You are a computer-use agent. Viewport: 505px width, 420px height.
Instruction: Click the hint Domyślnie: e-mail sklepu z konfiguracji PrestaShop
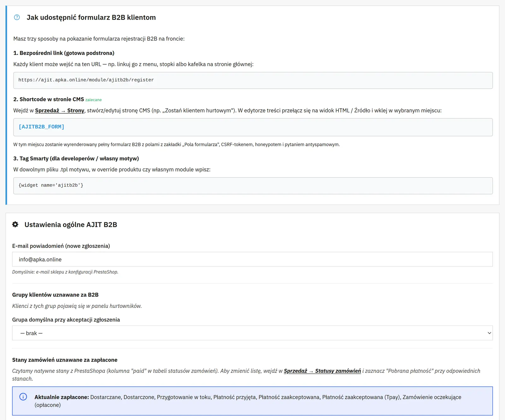[65, 272]
